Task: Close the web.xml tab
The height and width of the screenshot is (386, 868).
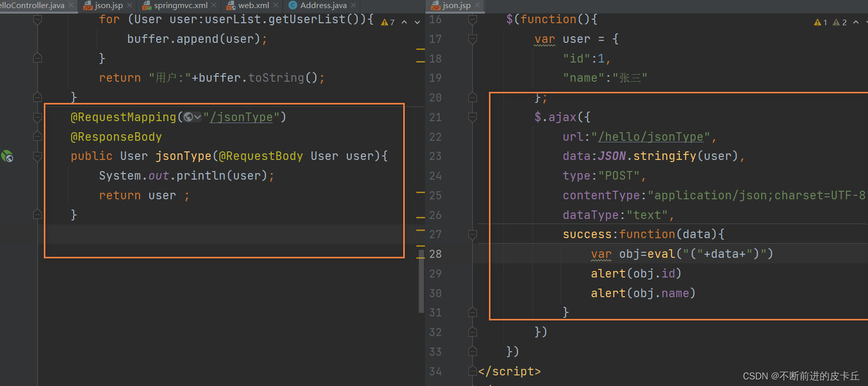Action: tap(275, 6)
